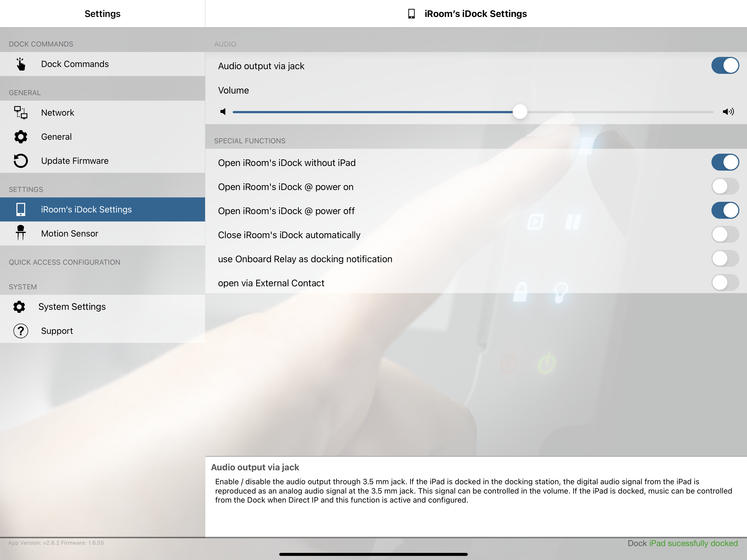Click the 'Audio output via jack' help heading

pyautogui.click(x=255, y=467)
